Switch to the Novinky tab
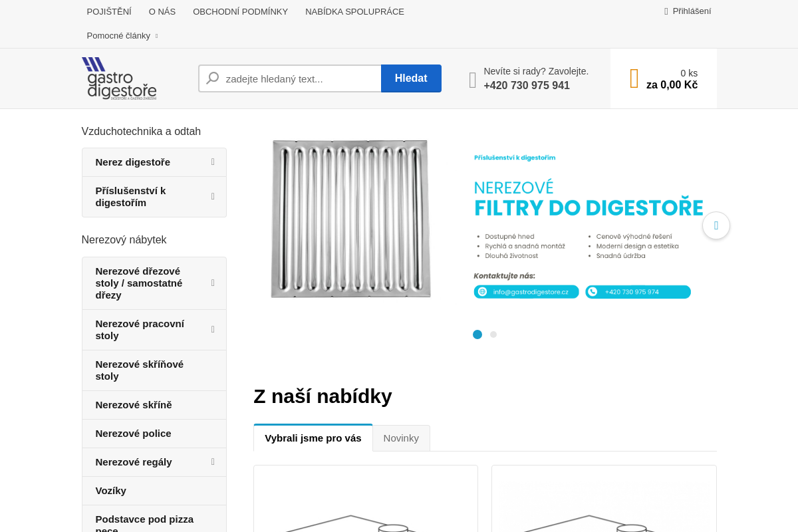This screenshot has width=798, height=532. tap(401, 438)
